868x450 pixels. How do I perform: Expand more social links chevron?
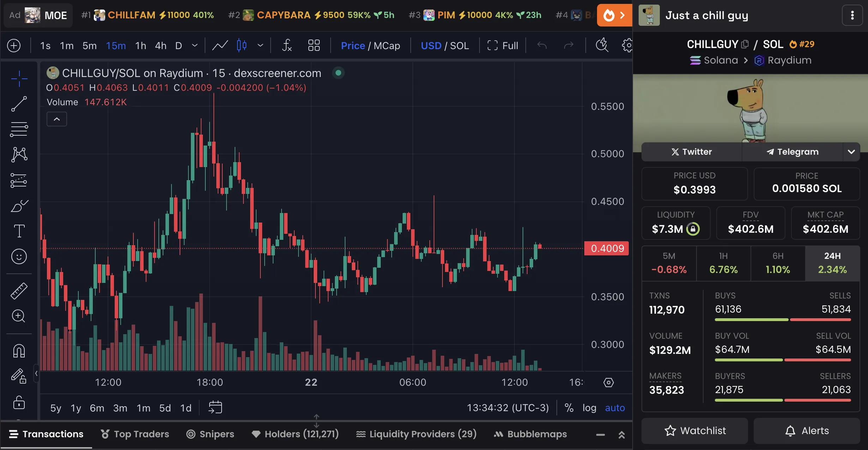point(851,152)
